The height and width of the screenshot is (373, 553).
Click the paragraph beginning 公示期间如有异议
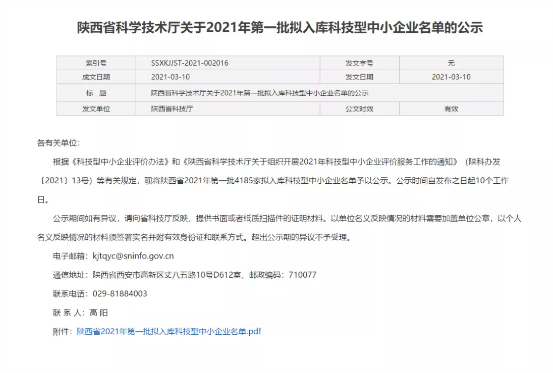tap(279, 228)
